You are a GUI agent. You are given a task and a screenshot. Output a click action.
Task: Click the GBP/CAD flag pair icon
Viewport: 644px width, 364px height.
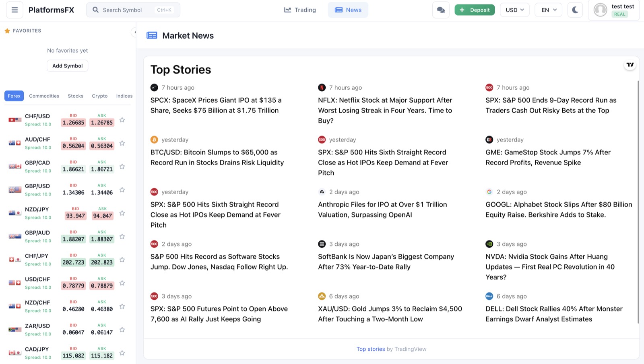(x=15, y=167)
